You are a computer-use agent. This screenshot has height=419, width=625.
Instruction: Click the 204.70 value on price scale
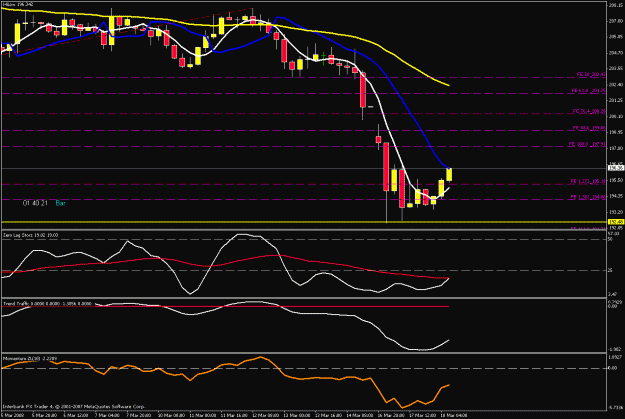[x=616, y=53]
